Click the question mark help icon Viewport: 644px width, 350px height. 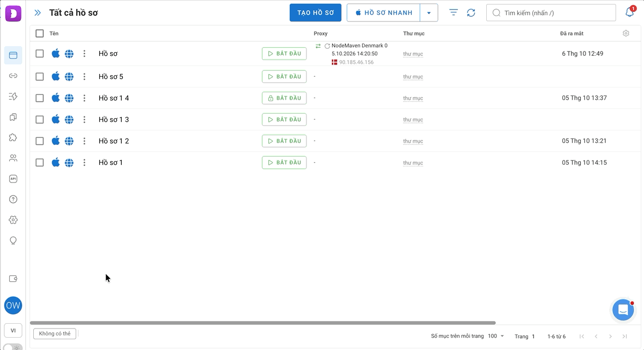pyautogui.click(x=13, y=199)
